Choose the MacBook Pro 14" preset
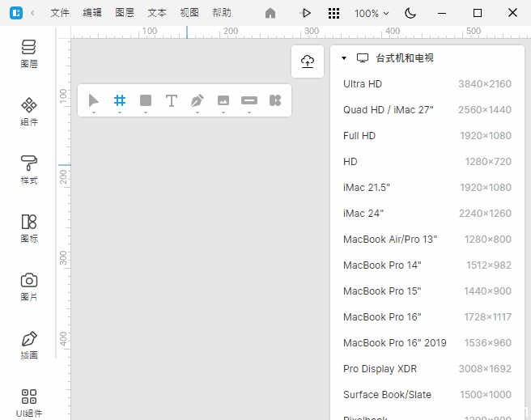The image size is (531, 420). [427, 265]
